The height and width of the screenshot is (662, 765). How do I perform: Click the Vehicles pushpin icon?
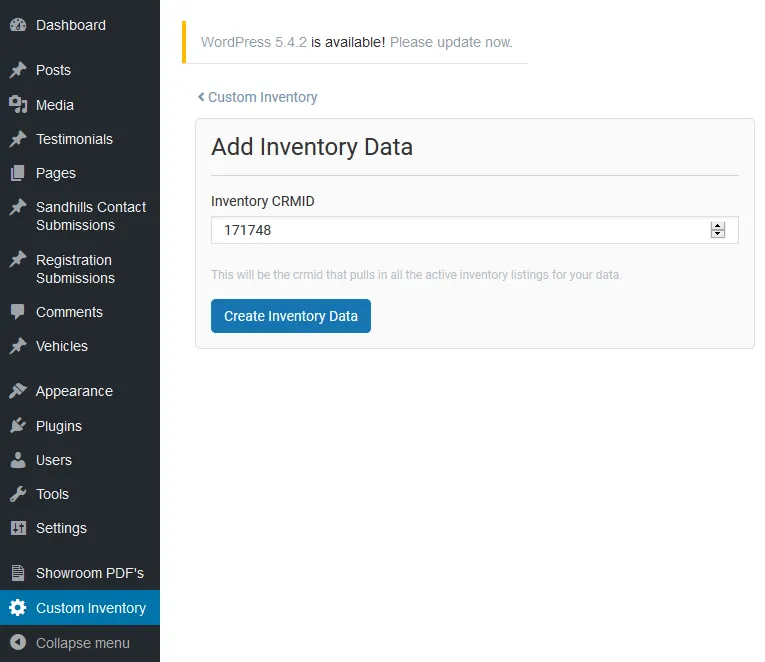pos(18,346)
